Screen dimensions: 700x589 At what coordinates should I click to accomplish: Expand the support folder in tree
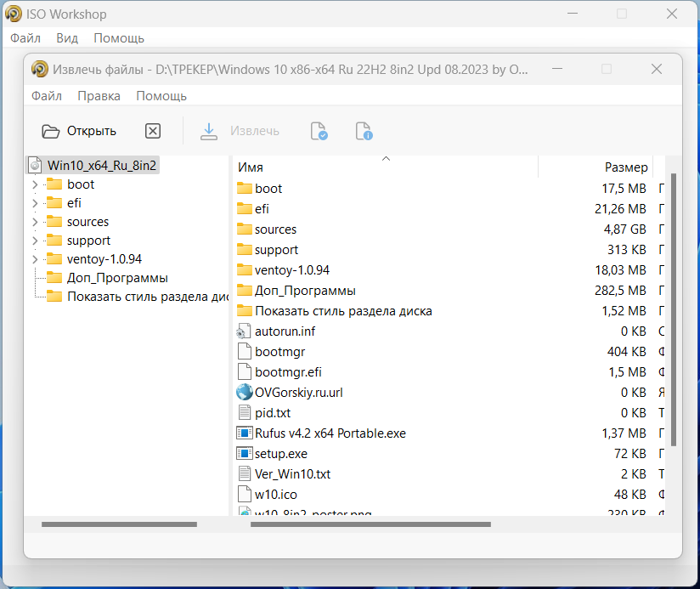tap(35, 241)
